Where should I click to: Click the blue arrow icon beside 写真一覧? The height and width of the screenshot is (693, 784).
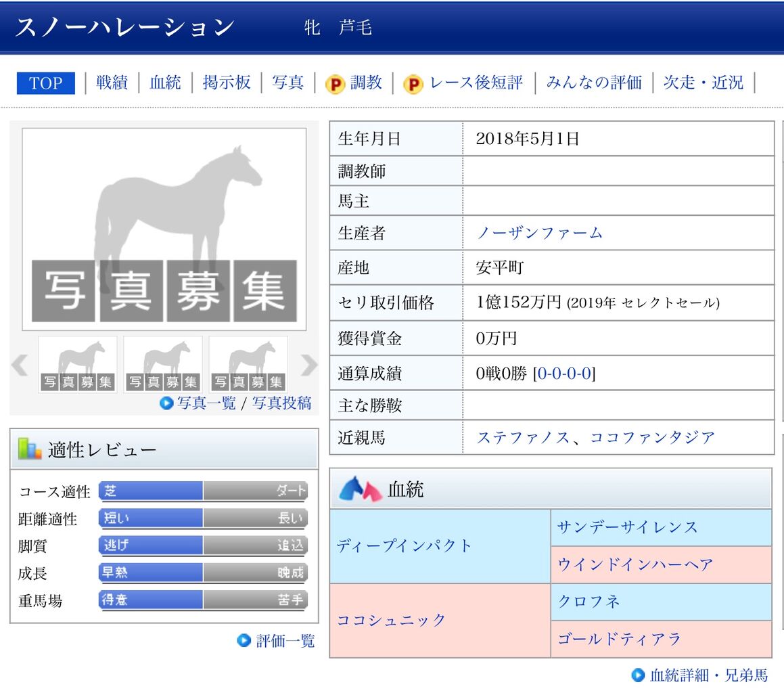165,403
